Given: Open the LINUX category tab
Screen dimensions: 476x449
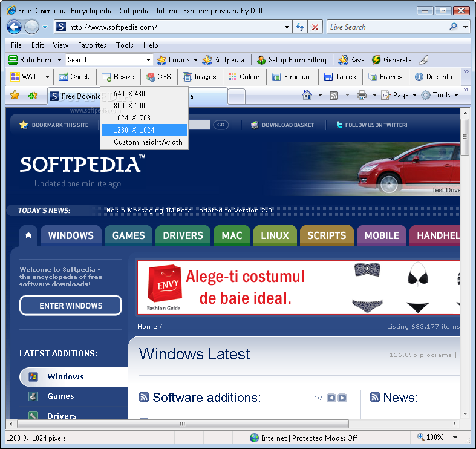Looking at the screenshot, I should (x=275, y=235).
